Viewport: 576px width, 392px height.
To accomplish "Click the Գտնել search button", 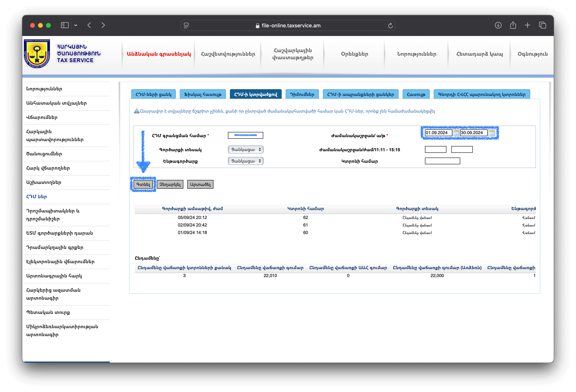I will coord(143,184).
